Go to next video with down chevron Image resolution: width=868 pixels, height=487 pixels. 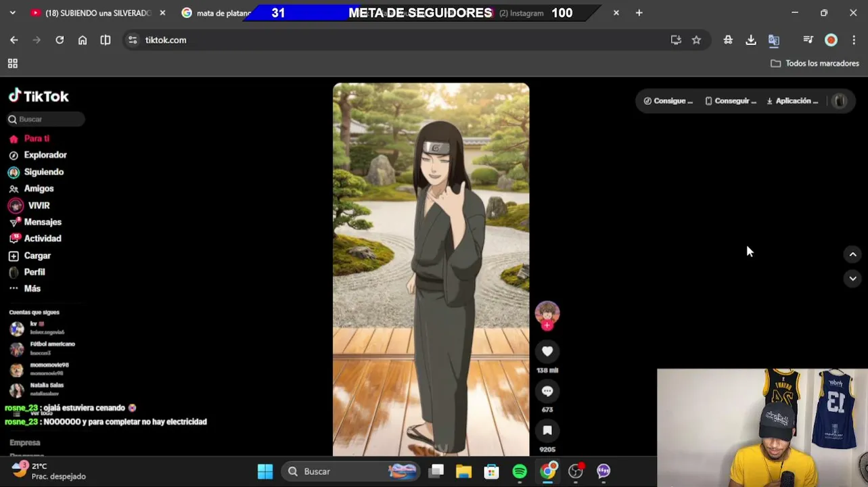(x=852, y=278)
